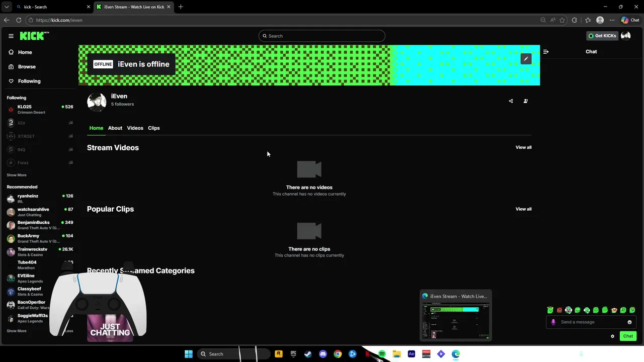The height and width of the screenshot is (362, 644).
Task: Open a new browser tab
Action: coord(181,7)
